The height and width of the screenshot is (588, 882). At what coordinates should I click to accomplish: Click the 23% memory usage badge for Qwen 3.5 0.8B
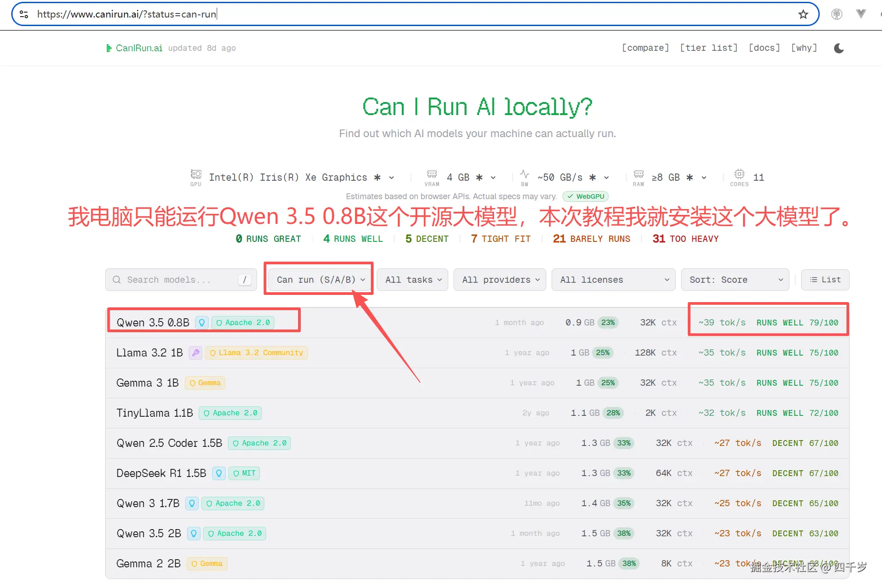(608, 323)
